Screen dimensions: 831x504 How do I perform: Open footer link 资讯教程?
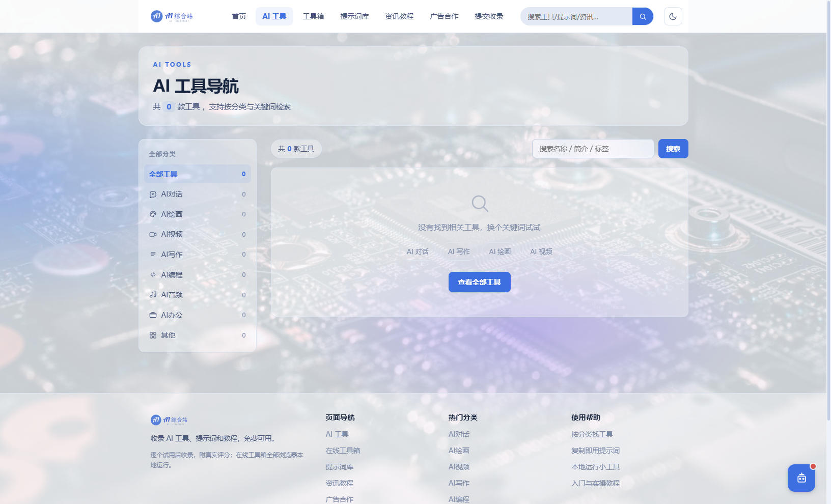(339, 483)
